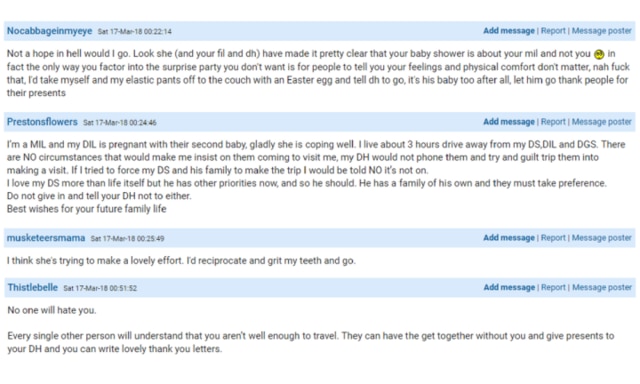Screen dimensions: 640x384
Task: Click timestamp Sat 17-Mar-18 00:24:46
Action: pyautogui.click(x=120, y=122)
